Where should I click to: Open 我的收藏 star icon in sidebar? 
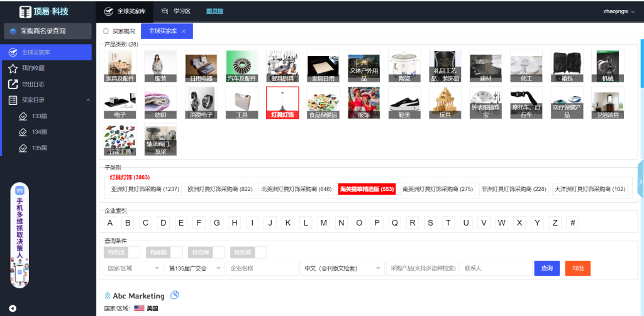click(x=13, y=68)
